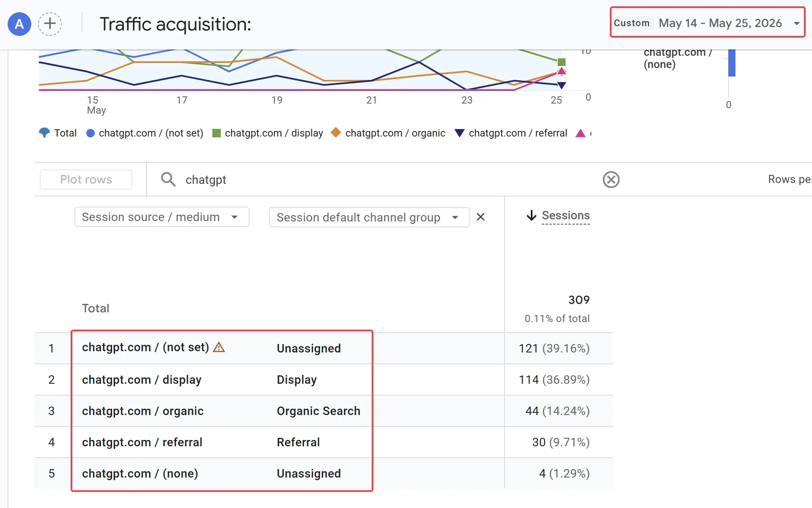The width and height of the screenshot is (812, 508).
Task: Click the Traffic acquisition report title
Action: click(x=175, y=24)
